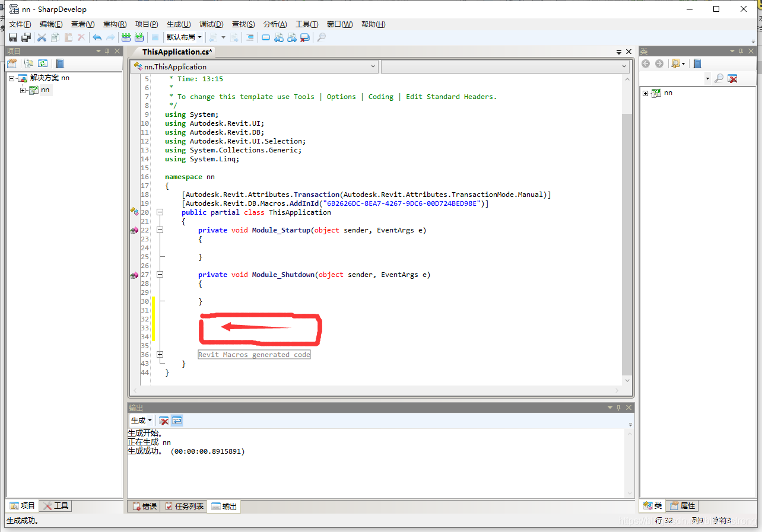Expand Revit Macros generated code region

tap(160, 355)
